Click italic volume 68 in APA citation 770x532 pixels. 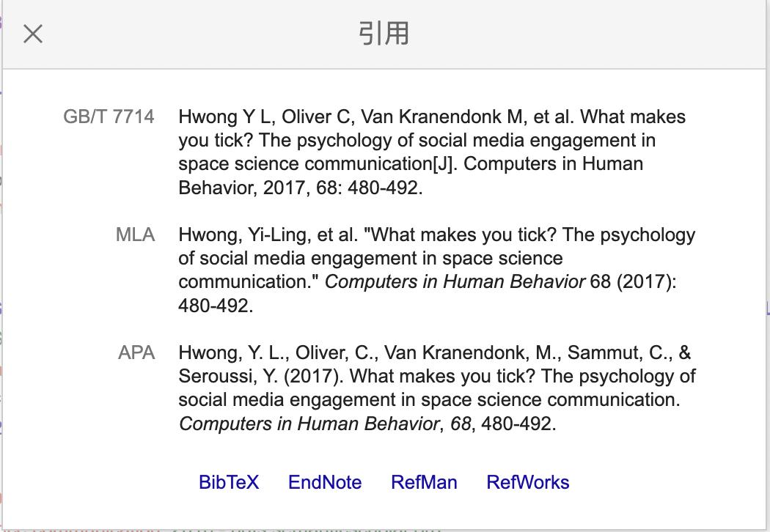[461, 424]
